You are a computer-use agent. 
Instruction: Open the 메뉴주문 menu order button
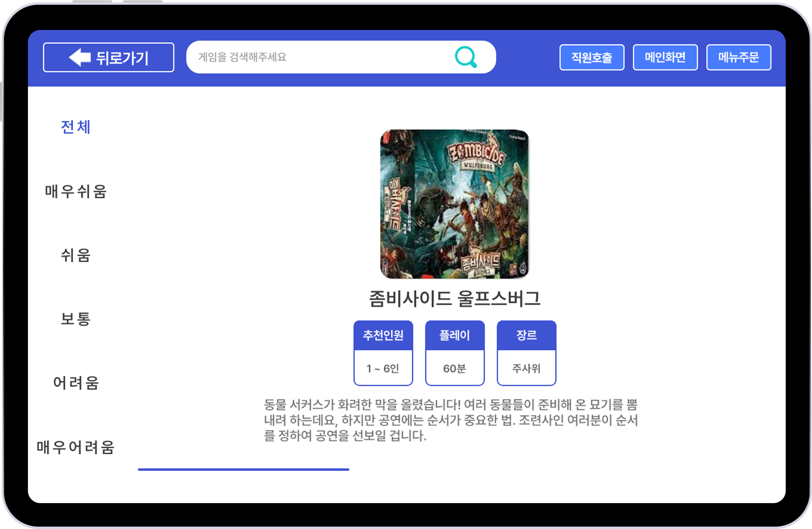click(x=738, y=57)
